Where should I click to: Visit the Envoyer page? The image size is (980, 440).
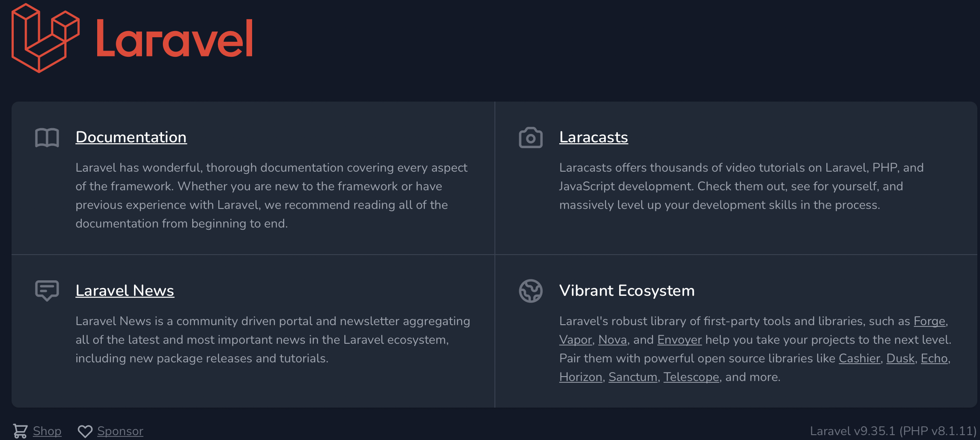[x=679, y=340]
